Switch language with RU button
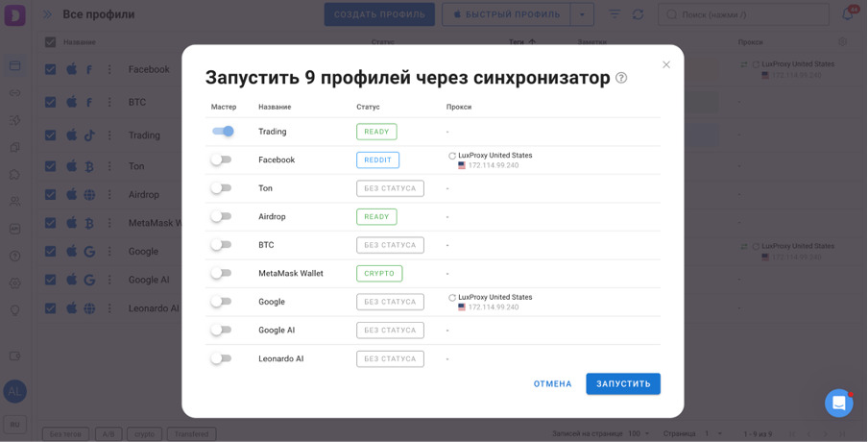The width and height of the screenshot is (868, 442). tap(15, 425)
